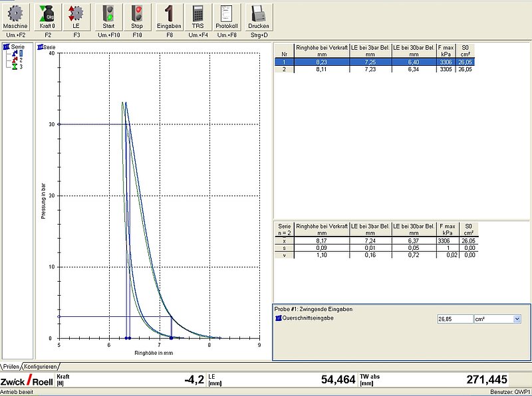The height and width of the screenshot is (396, 532).
Task: Click the S0 results column header
Action: coord(465,51)
